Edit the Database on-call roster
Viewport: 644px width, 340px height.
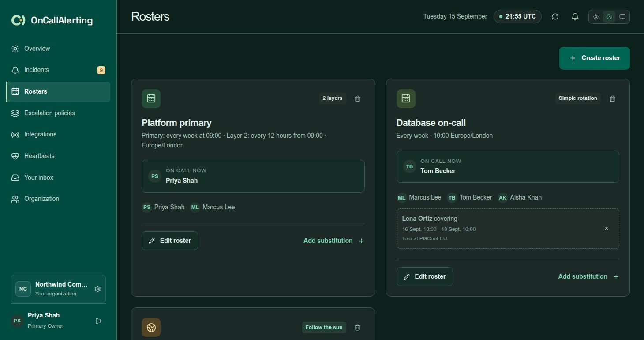[424, 276]
